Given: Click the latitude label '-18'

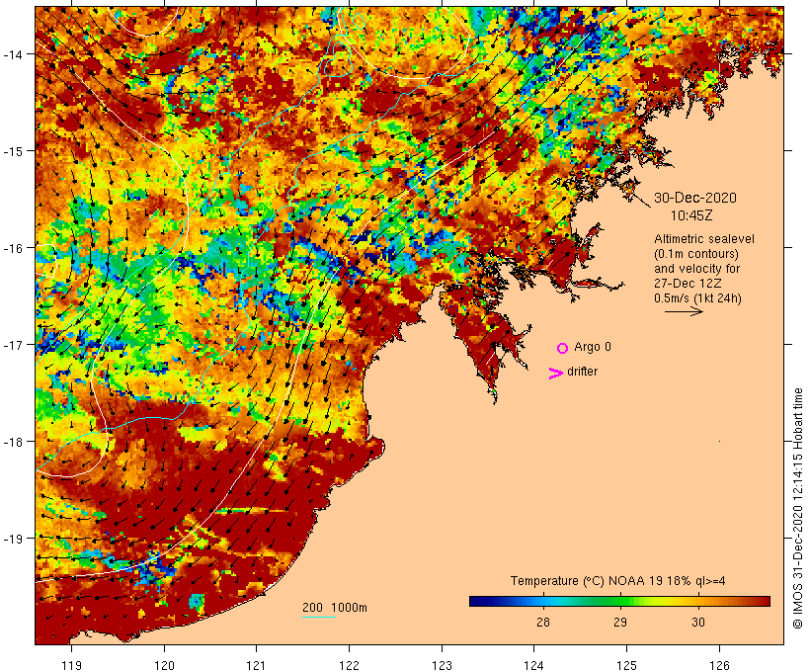Looking at the screenshot, I should click(x=12, y=442).
